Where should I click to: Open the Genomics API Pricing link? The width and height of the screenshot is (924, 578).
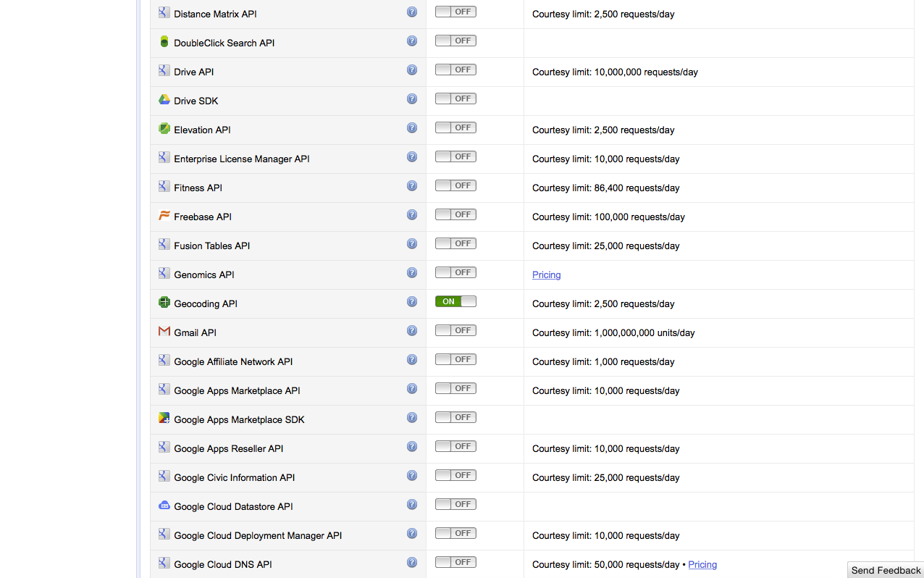click(x=546, y=275)
